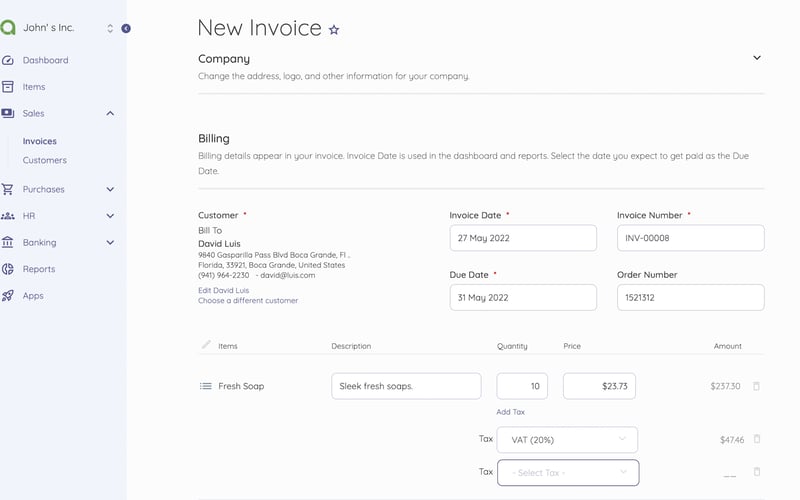Click the Banking building icon
Screen dimensions: 800x500
tap(8, 242)
